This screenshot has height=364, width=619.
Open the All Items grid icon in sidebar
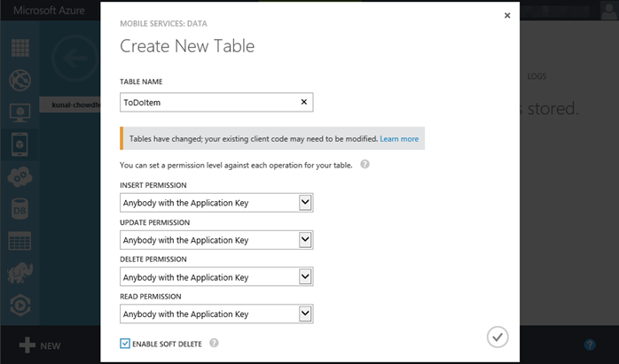tap(20, 49)
